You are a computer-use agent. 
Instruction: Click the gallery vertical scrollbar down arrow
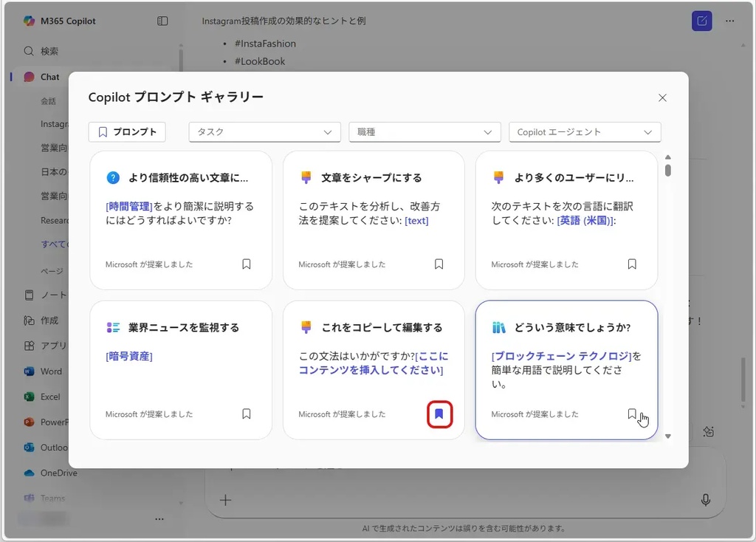coord(668,436)
